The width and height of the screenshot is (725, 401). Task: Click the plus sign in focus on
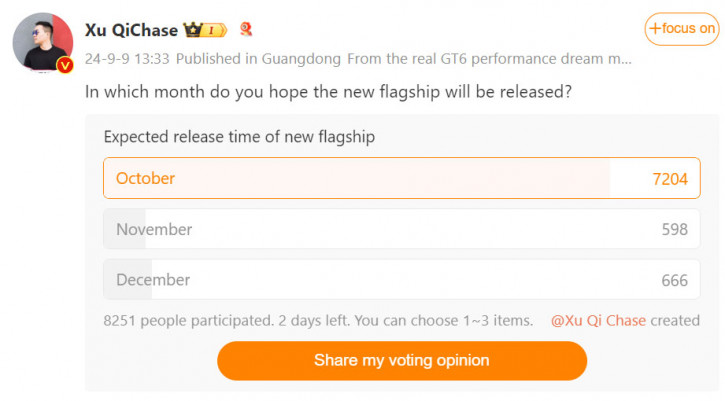pyautogui.click(x=655, y=29)
